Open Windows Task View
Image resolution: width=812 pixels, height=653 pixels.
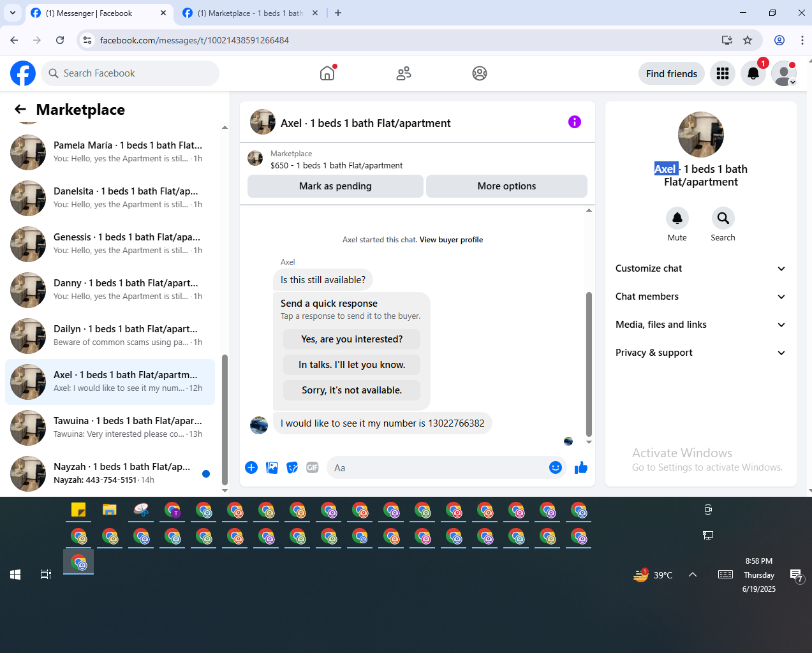click(46, 575)
